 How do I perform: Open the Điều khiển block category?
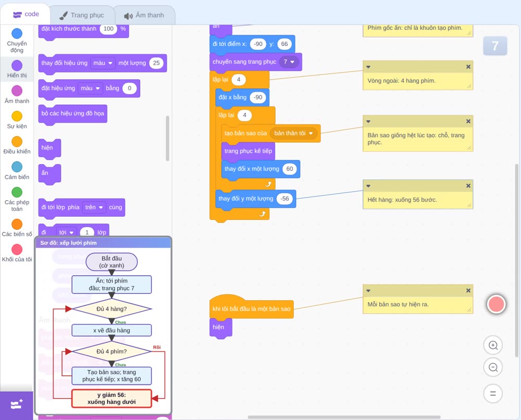tap(17, 145)
